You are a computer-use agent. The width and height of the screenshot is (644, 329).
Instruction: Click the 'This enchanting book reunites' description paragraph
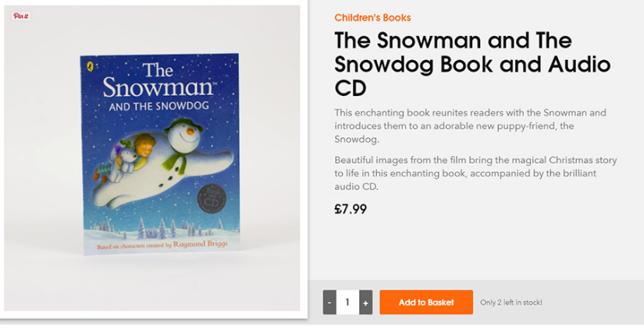pyautogui.click(x=470, y=126)
